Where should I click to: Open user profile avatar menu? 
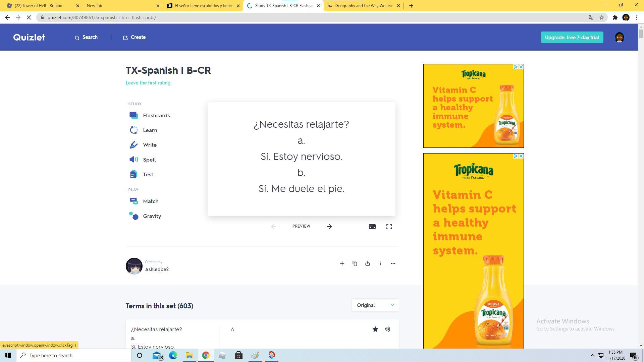pos(619,37)
